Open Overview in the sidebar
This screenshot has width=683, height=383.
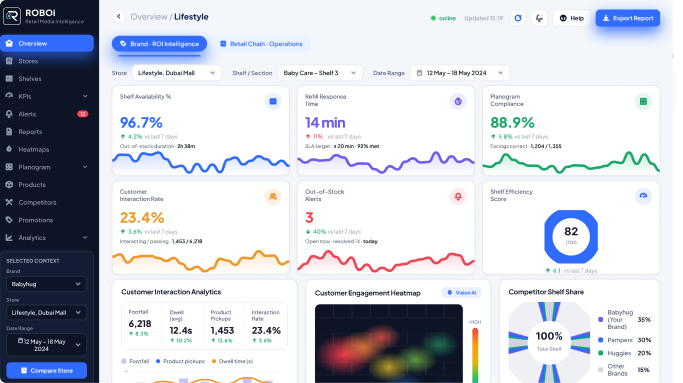[47, 44]
